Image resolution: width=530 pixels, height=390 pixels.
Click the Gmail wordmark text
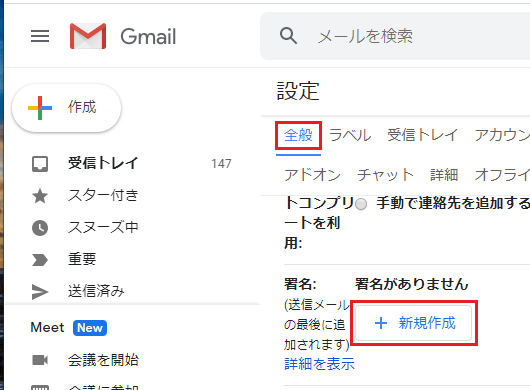pyautogui.click(x=148, y=36)
